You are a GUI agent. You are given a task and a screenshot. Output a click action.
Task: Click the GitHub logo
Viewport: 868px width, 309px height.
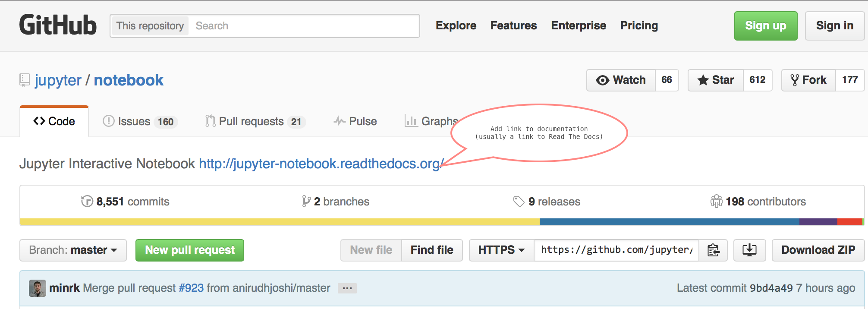tap(58, 25)
